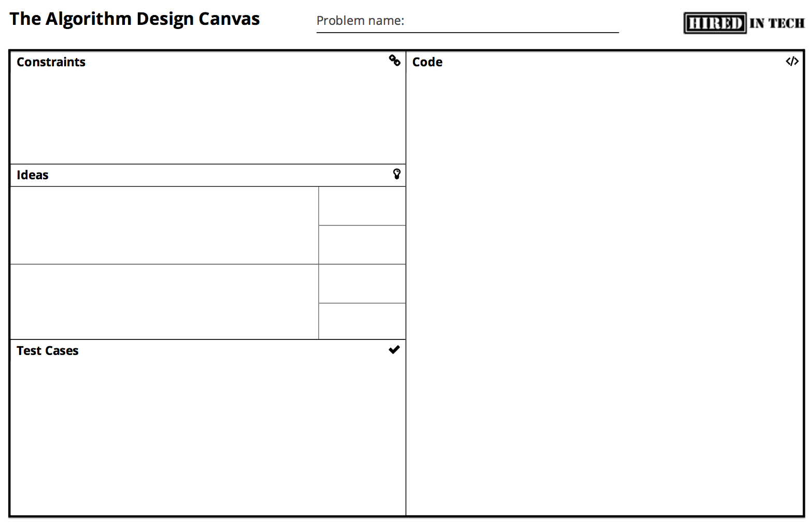
Task: Select the Test Cases heading
Action: click(47, 351)
